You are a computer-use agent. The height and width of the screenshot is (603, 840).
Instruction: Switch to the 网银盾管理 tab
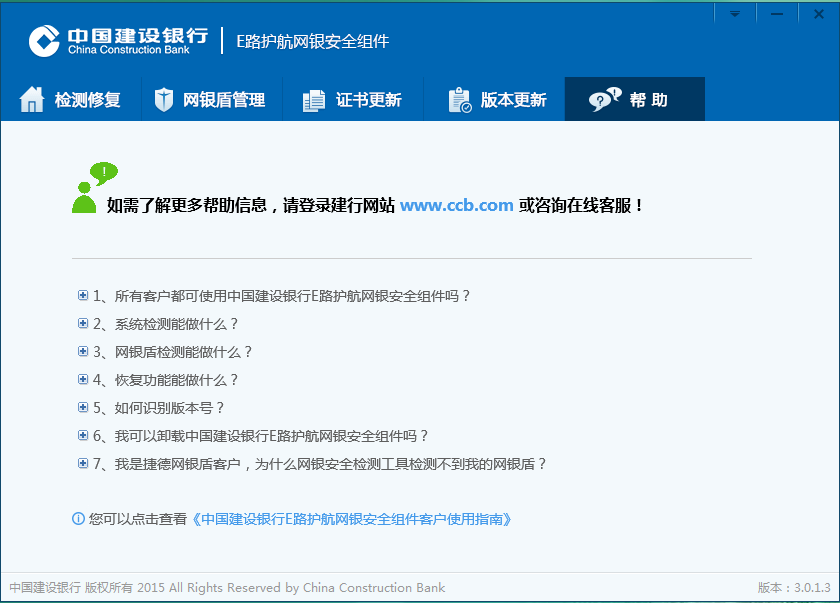point(212,99)
